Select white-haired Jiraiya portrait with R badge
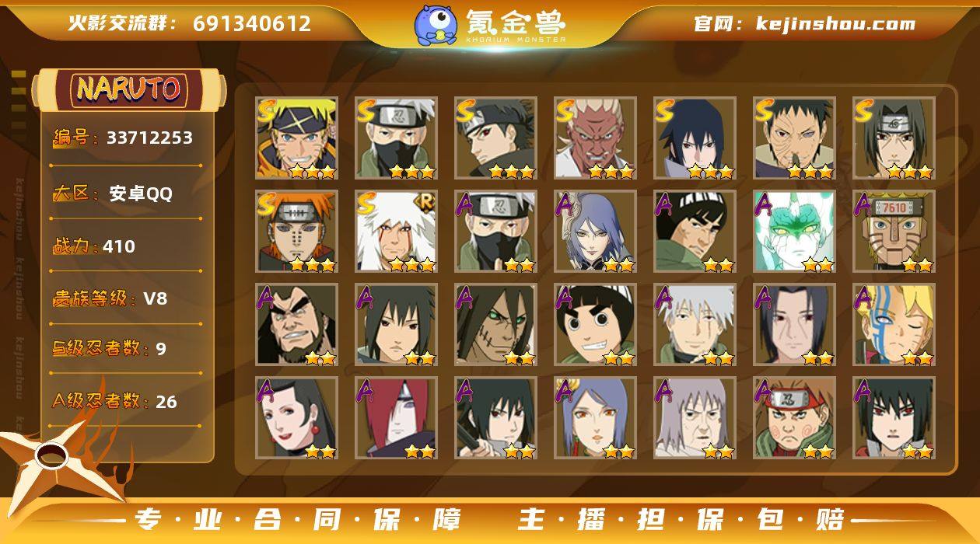 point(396,232)
